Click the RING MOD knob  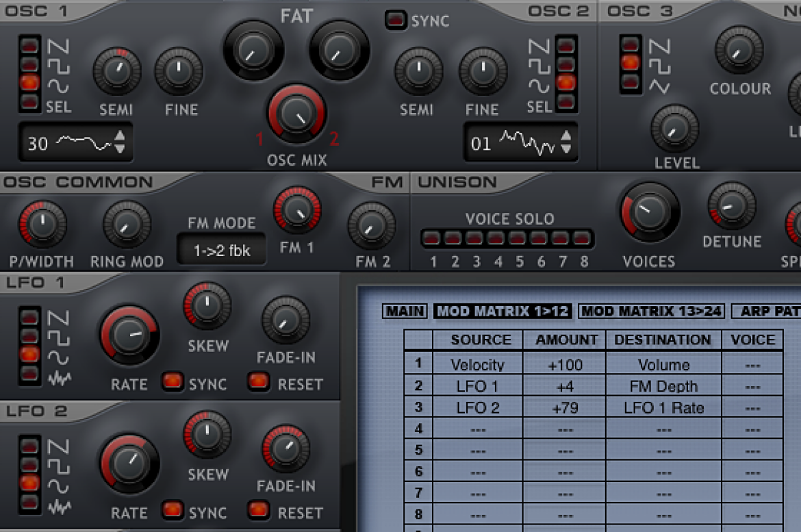pos(127,224)
